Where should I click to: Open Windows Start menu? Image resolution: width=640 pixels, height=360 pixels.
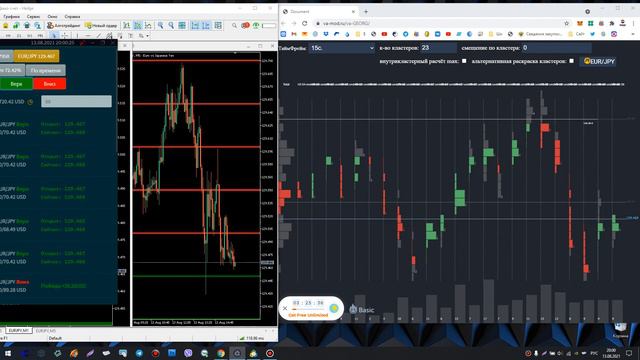pos(8,353)
